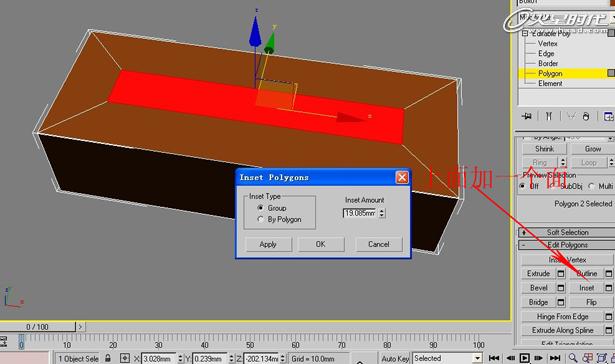
Task: Click the Shrink selection button
Action: (544, 149)
